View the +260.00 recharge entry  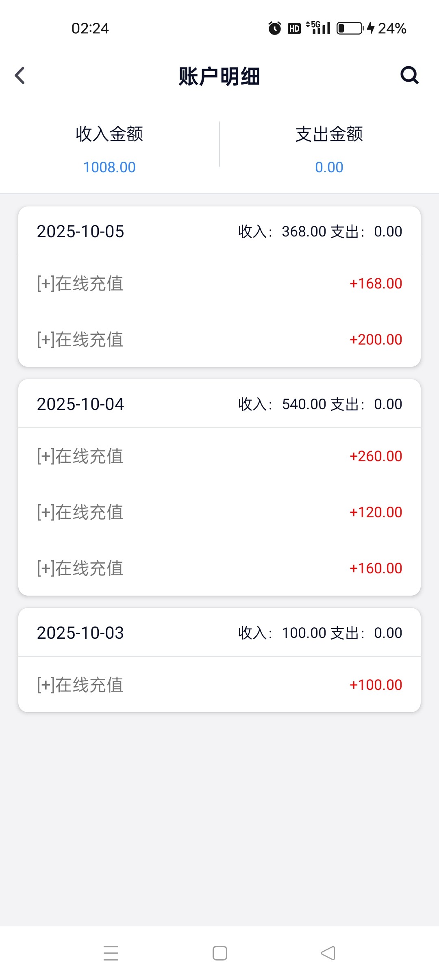[x=219, y=456]
